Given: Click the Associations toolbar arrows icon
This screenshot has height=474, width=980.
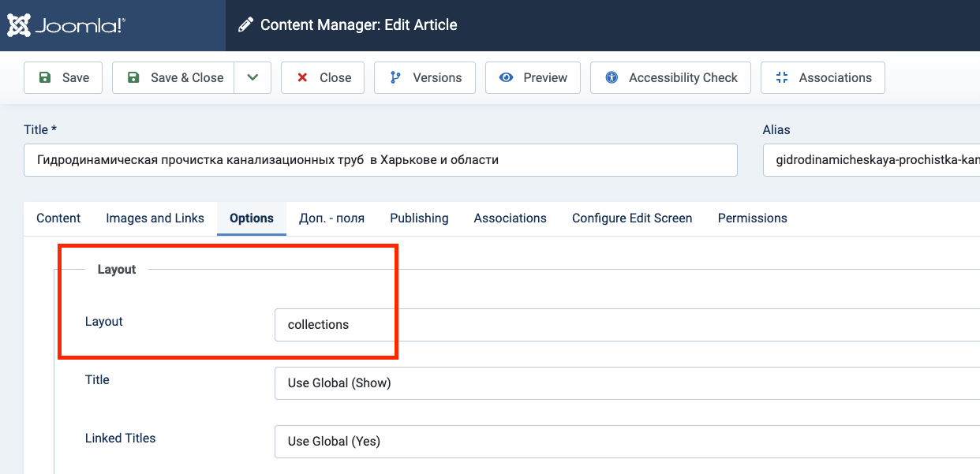Looking at the screenshot, I should [x=782, y=77].
